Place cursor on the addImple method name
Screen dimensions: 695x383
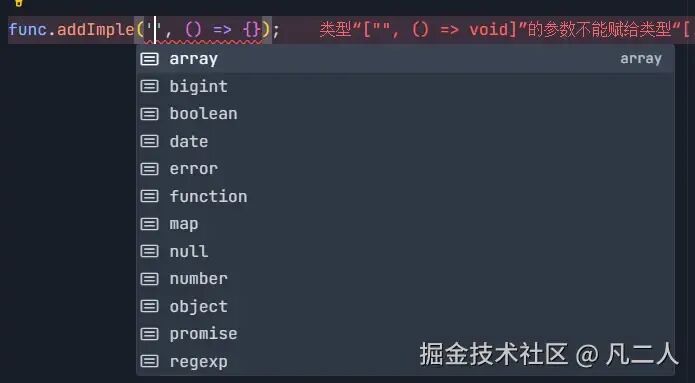point(95,30)
